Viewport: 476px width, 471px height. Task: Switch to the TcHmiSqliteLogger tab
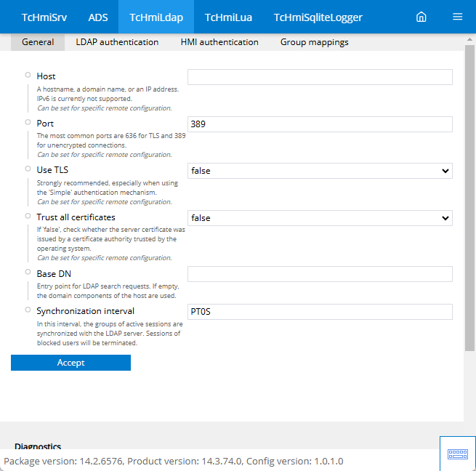[318, 17]
